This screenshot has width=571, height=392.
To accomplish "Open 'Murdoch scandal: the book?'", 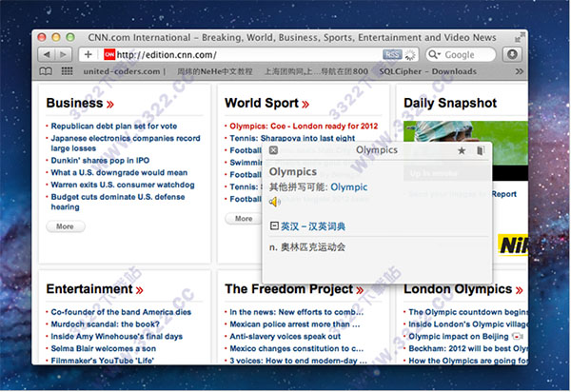I will click(x=106, y=324).
